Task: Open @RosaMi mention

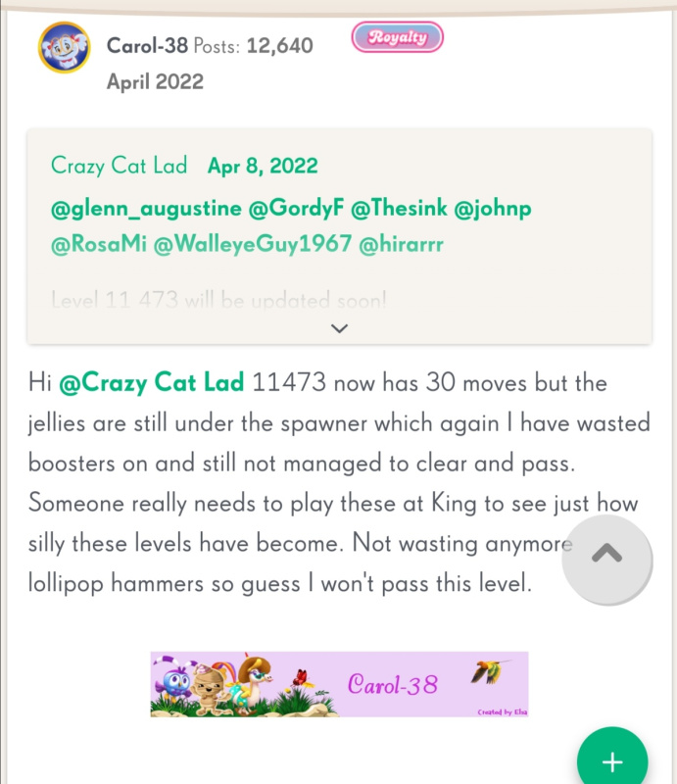Action: (x=99, y=244)
